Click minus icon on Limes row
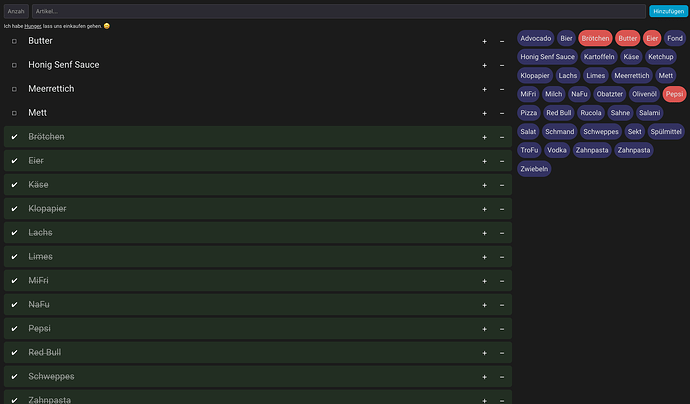This screenshot has height=404, width=690. pyautogui.click(x=502, y=257)
